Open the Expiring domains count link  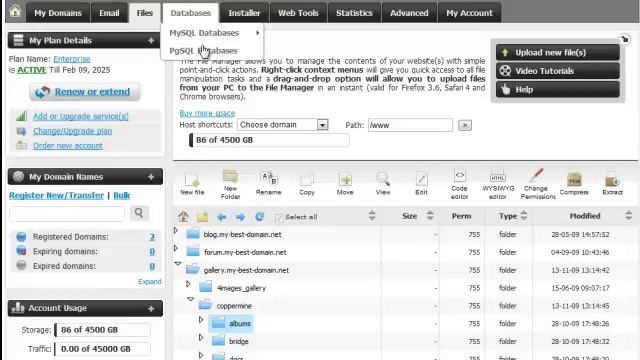[152, 251]
